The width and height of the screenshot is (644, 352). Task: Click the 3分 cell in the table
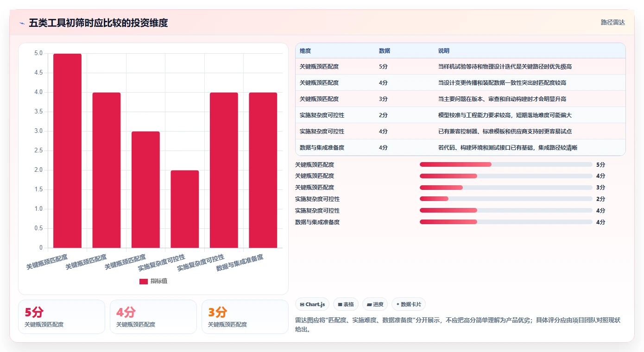[x=383, y=99]
